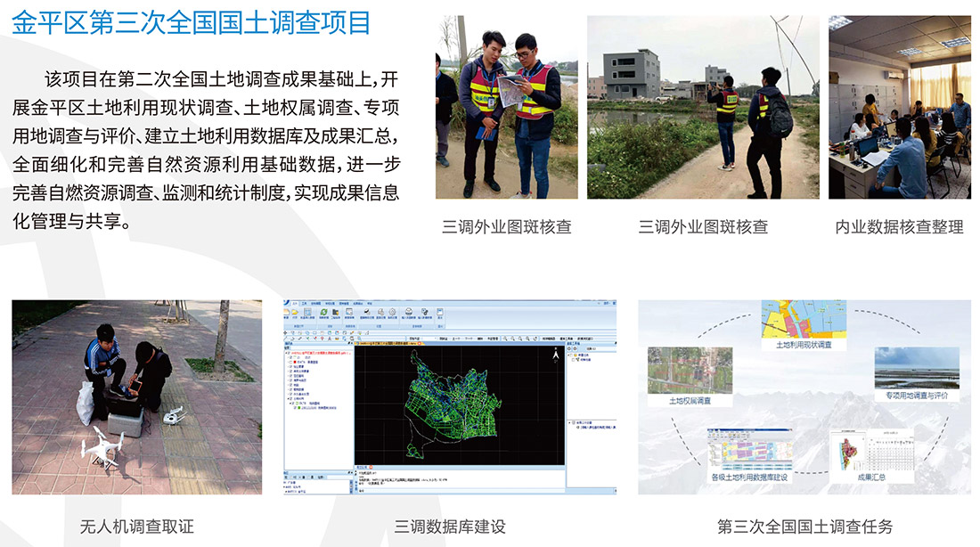Click the caption 无人机调查取证
The height and width of the screenshot is (547, 980).
137,527
